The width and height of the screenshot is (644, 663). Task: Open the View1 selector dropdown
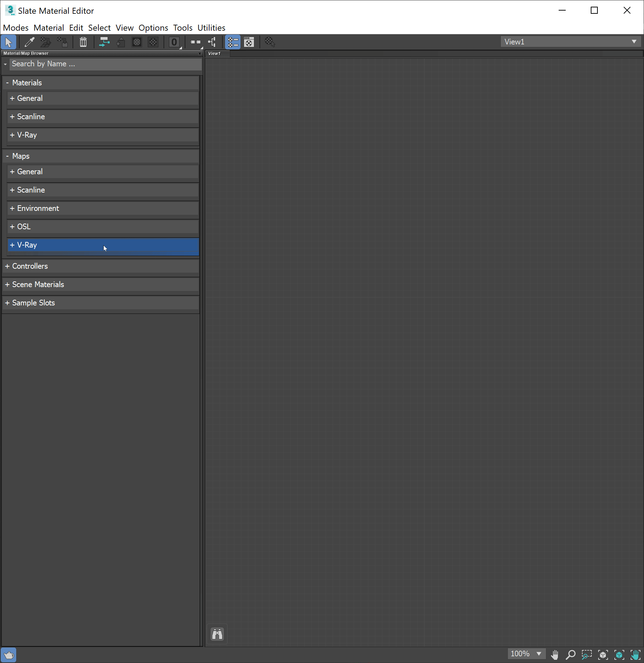(635, 41)
